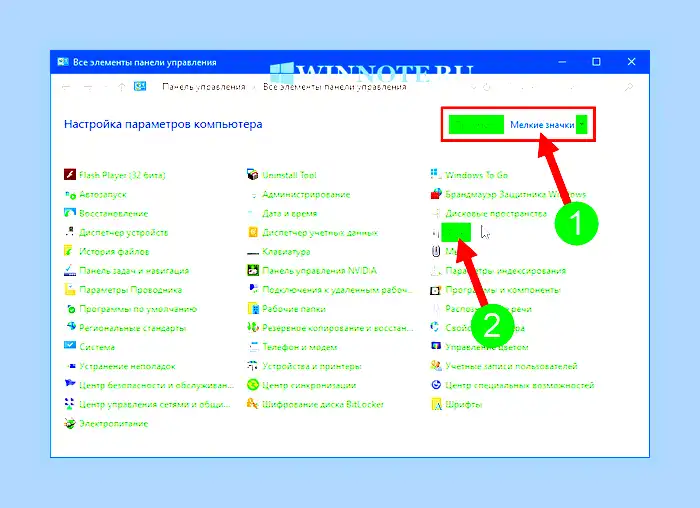700x508 pixels.
Task: Click the search magnifier icon
Action: [x=629, y=87]
